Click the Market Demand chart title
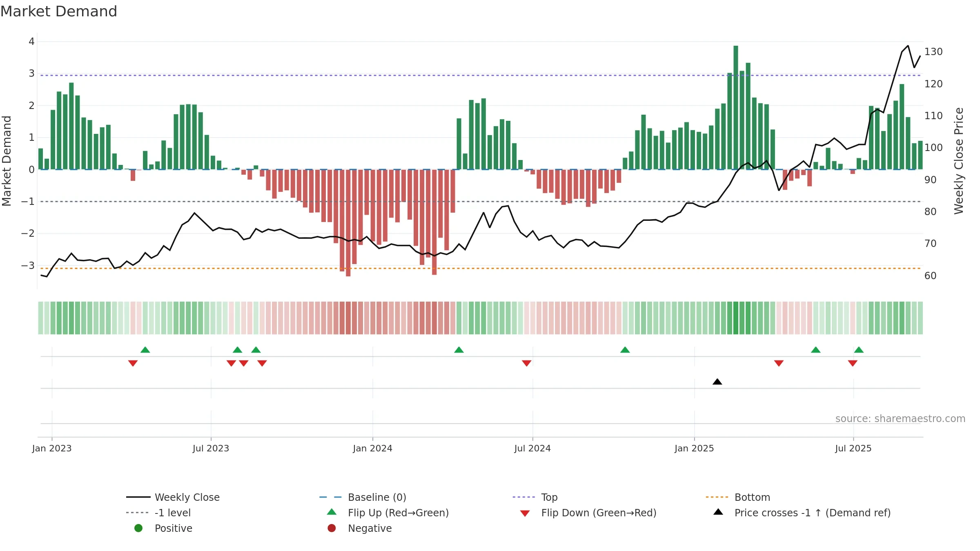The image size is (980, 551). point(59,11)
